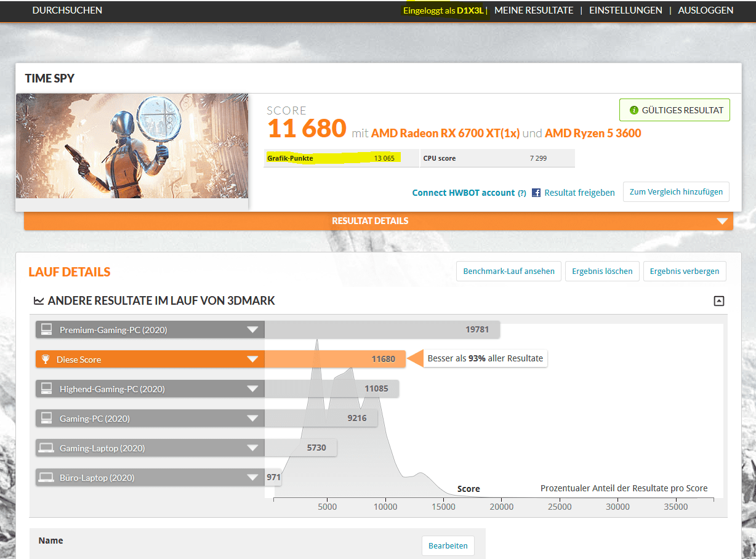Click the trophy icon on Diese Score
This screenshot has height=559, width=756.
coord(45,360)
